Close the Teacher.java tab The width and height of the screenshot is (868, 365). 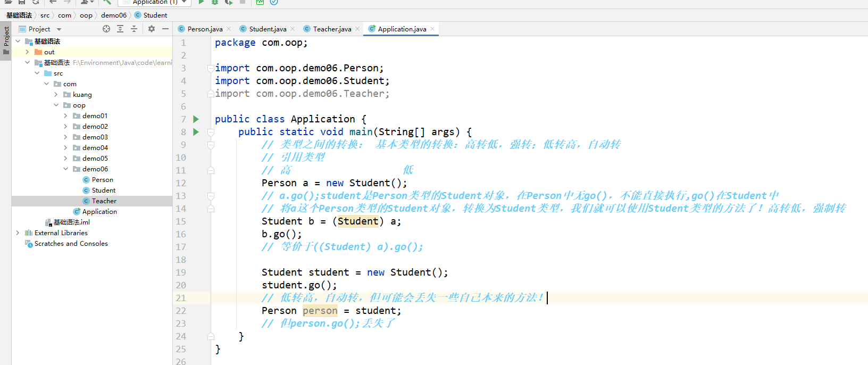click(x=357, y=29)
